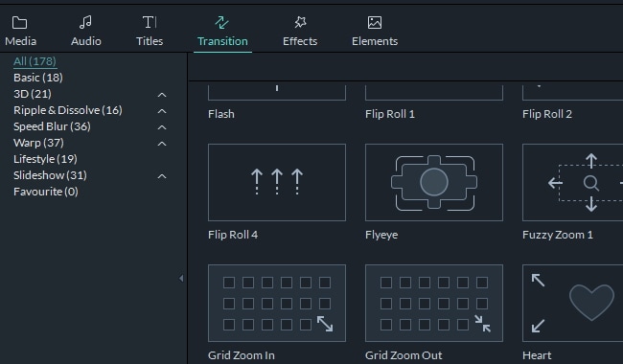
Task: Collapse the Speed Blur category chevron
Action: (x=162, y=127)
